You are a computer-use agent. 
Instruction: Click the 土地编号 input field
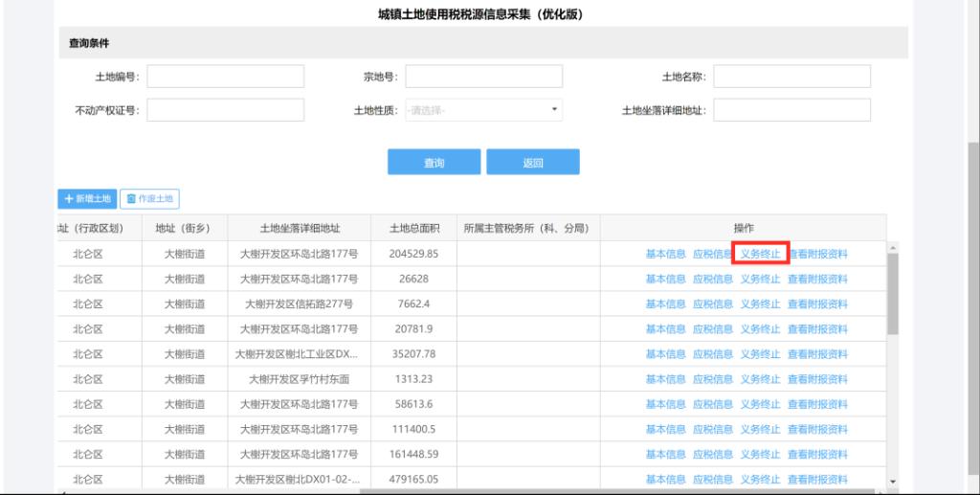click(x=225, y=77)
